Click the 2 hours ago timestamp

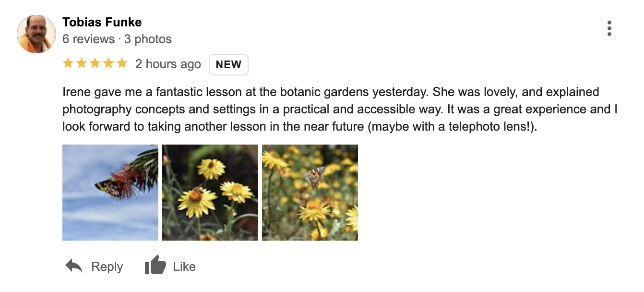point(168,64)
